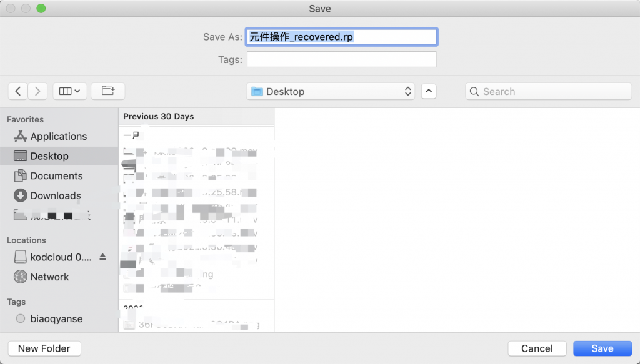Image resolution: width=640 pixels, height=364 pixels.
Task: Open the column view options dropdown
Action: [69, 91]
